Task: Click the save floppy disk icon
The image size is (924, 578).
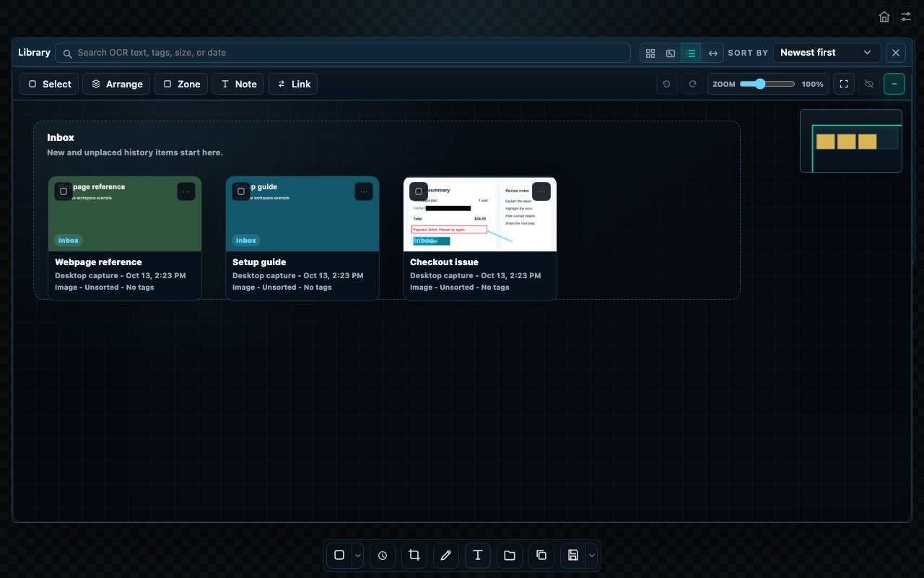Action: 573,555
